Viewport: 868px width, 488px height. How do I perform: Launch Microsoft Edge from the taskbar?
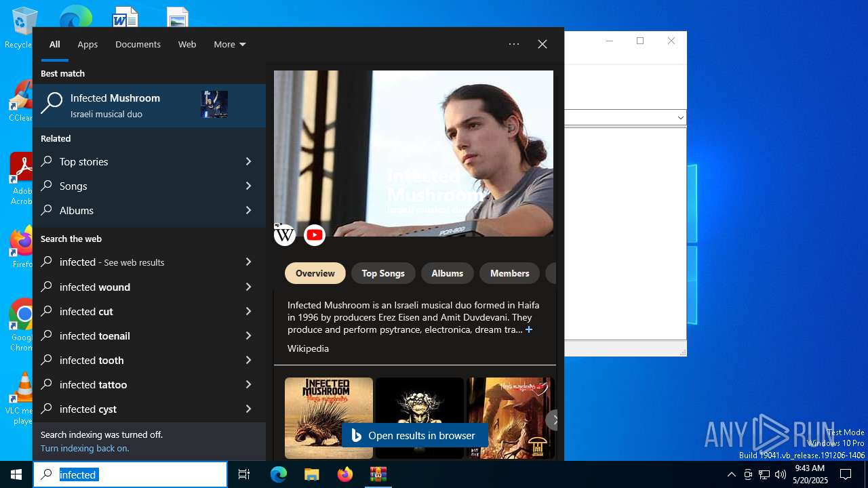[279, 474]
